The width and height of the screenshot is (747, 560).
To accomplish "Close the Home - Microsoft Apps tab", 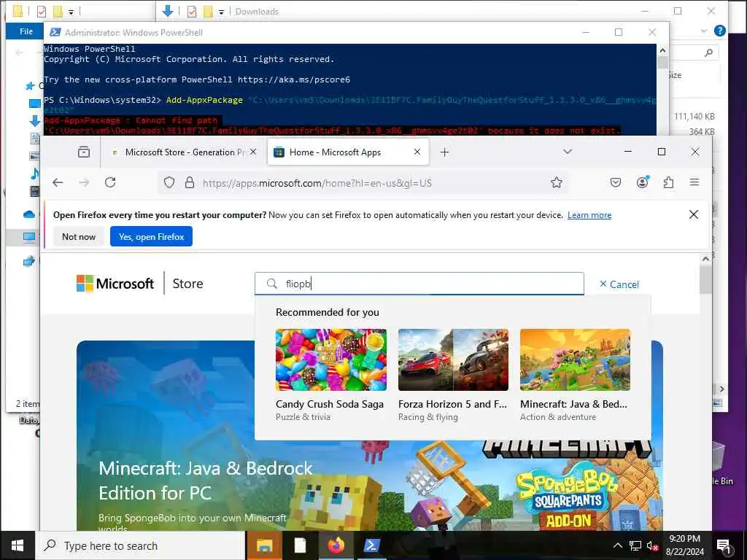I will coord(417,152).
